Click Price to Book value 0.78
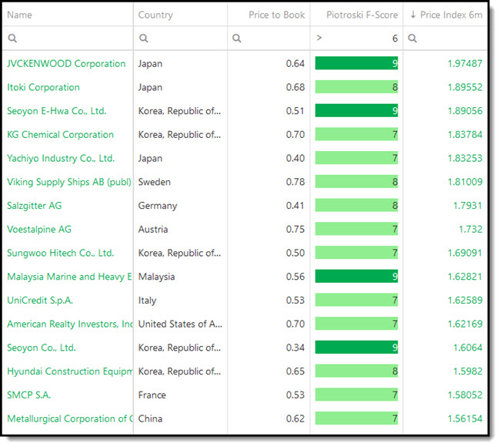This screenshot has height=446, width=500. click(295, 182)
